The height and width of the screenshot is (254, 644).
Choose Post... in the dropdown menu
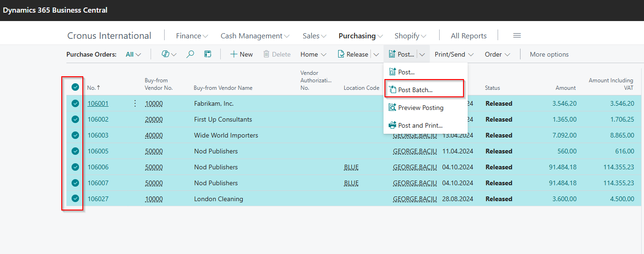(425, 72)
